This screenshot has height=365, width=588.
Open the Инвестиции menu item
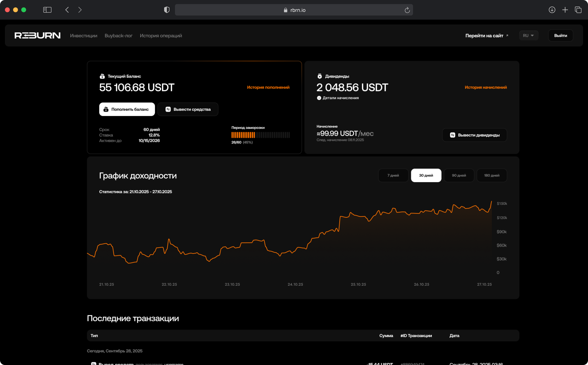pyautogui.click(x=84, y=36)
